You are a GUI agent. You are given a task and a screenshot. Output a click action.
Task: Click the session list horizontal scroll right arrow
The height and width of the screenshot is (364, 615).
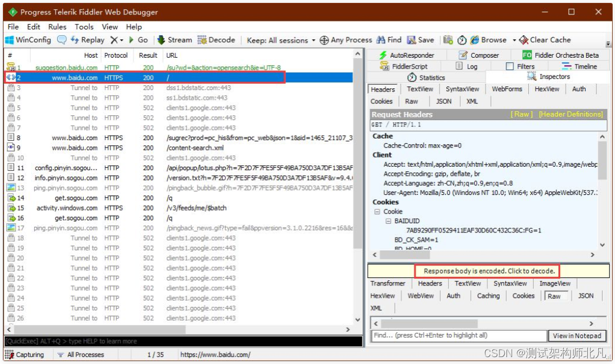click(x=348, y=329)
